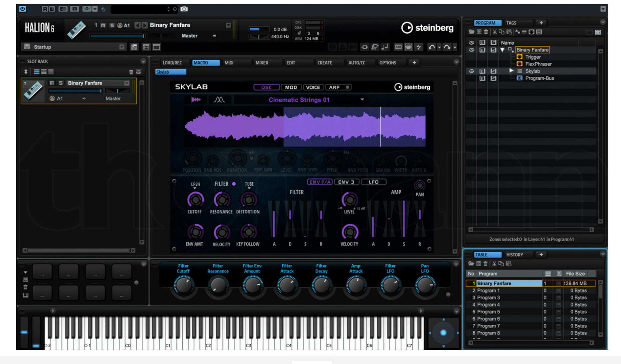Toggle the Filter on/off purple dot
The height and width of the screenshot is (364, 621).
[234, 184]
